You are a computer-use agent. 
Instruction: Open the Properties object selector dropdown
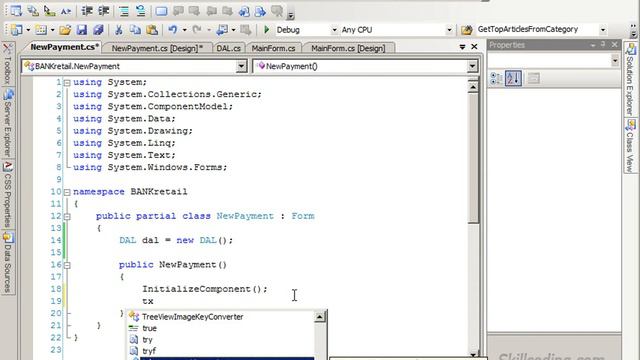[x=615, y=61]
